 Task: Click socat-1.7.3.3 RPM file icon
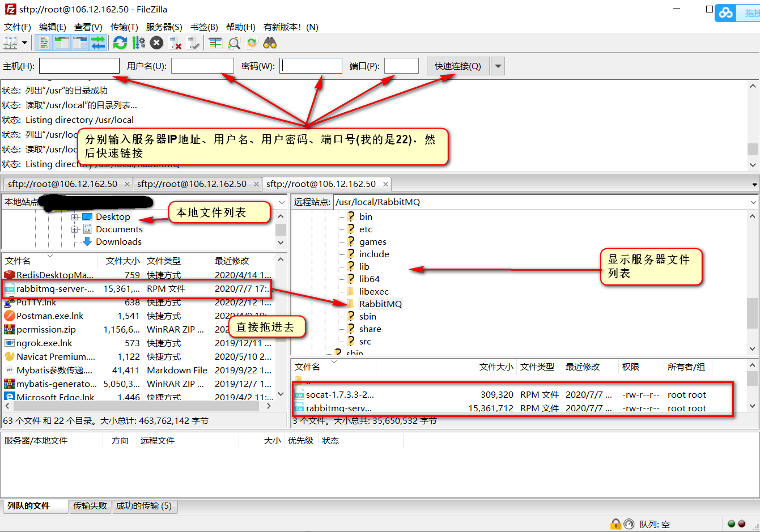coord(299,394)
